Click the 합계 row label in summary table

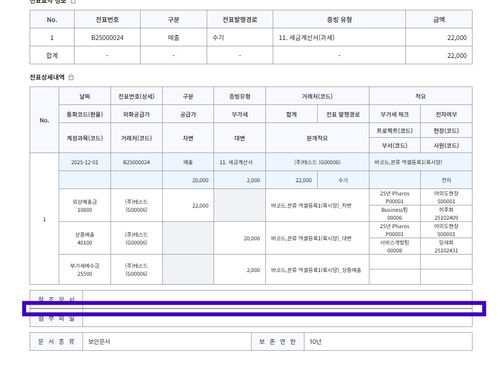click(x=52, y=55)
